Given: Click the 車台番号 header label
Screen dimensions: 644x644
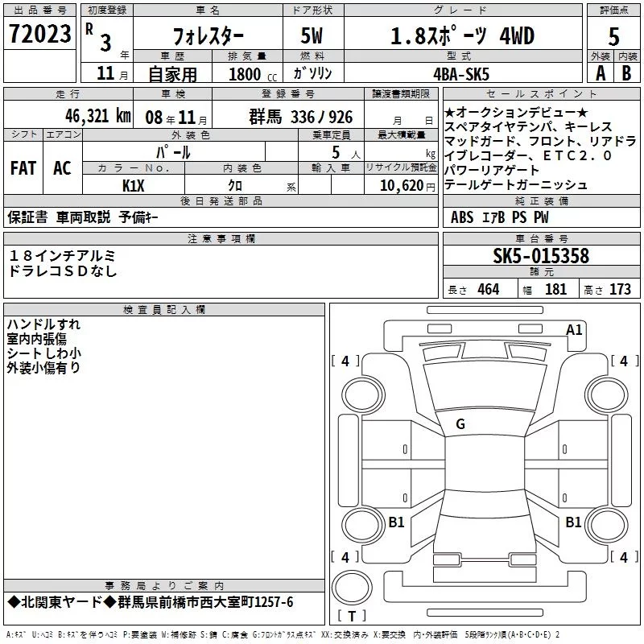Looking at the screenshot, I should pos(541,238).
